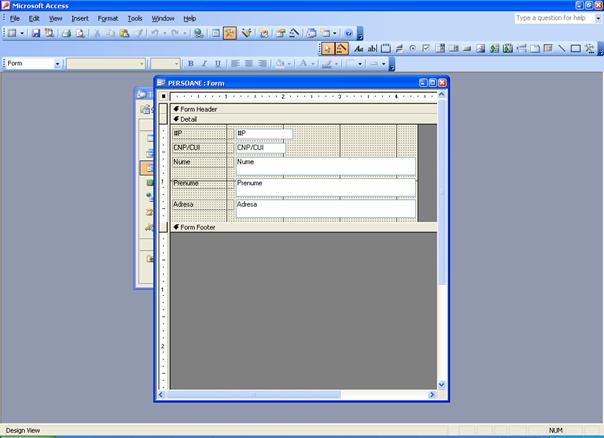Open the Format menu
The image size is (604, 438).
(x=106, y=18)
